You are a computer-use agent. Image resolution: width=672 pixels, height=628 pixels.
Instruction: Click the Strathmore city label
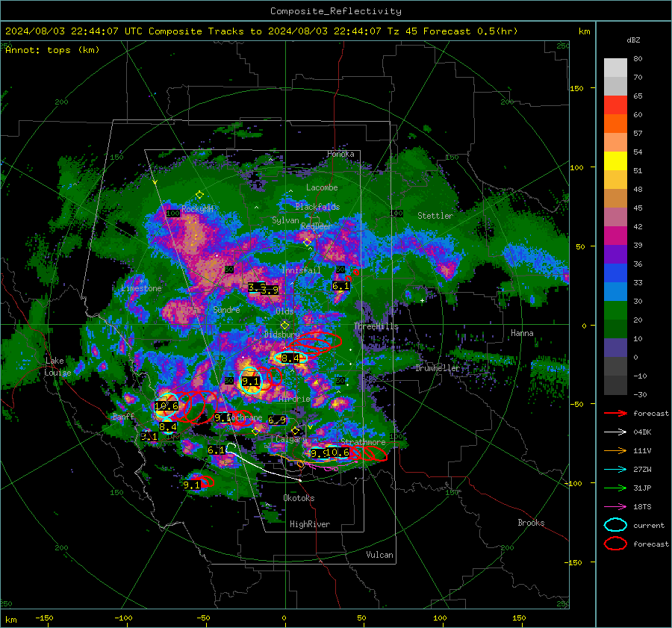tap(363, 442)
